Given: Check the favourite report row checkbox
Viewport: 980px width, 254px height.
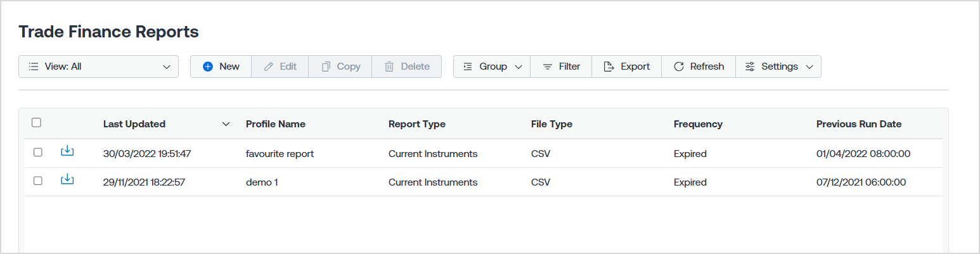Looking at the screenshot, I should 38,153.
